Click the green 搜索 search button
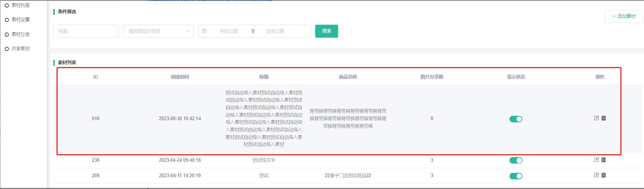This screenshot has height=189, width=644. pos(326,31)
